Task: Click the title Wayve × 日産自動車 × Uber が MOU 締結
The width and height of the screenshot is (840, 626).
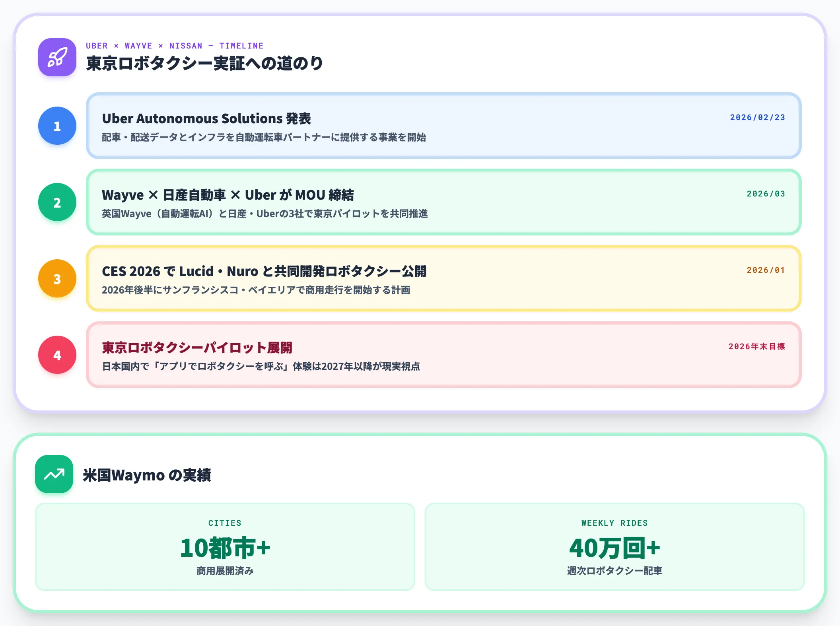Action: (x=228, y=195)
